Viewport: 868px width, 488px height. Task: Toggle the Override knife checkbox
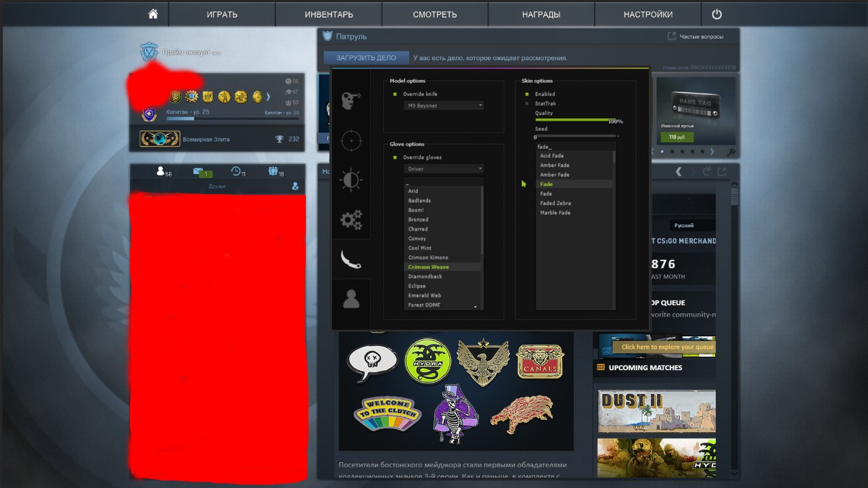395,94
